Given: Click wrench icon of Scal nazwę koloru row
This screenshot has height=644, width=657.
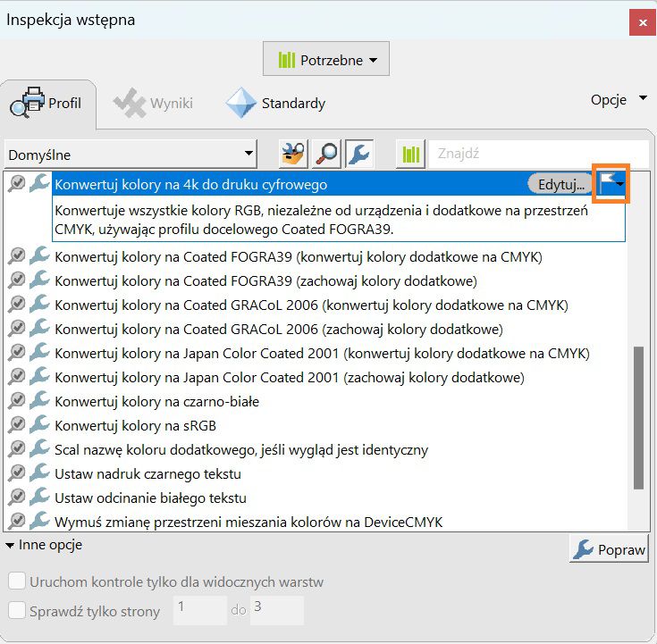Looking at the screenshot, I should point(39,448).
